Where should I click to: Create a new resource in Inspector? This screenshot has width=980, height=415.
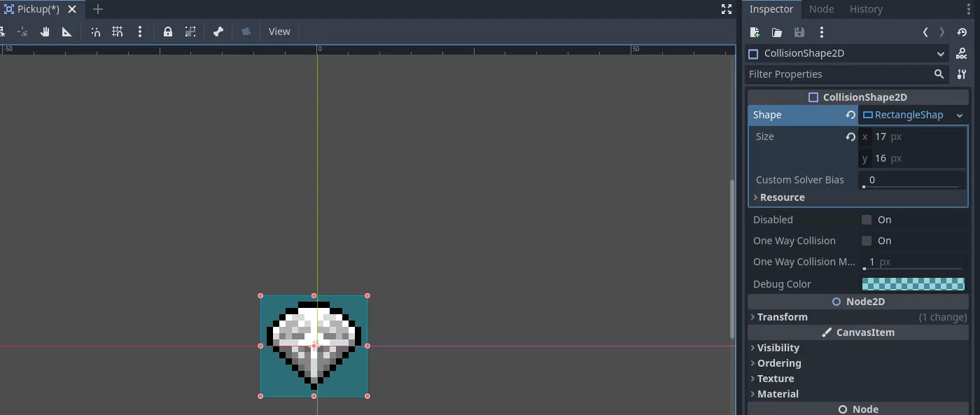tap(755, 32)
